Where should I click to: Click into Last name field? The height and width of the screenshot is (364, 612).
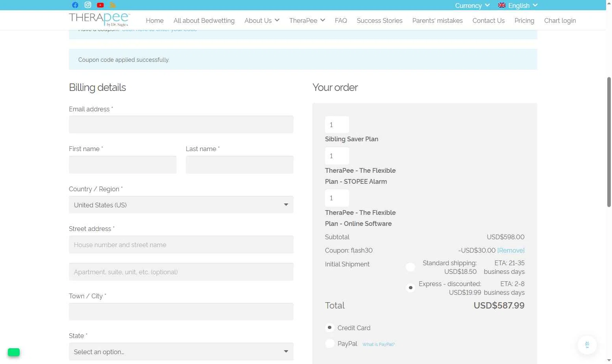click(x=239, y=164)
